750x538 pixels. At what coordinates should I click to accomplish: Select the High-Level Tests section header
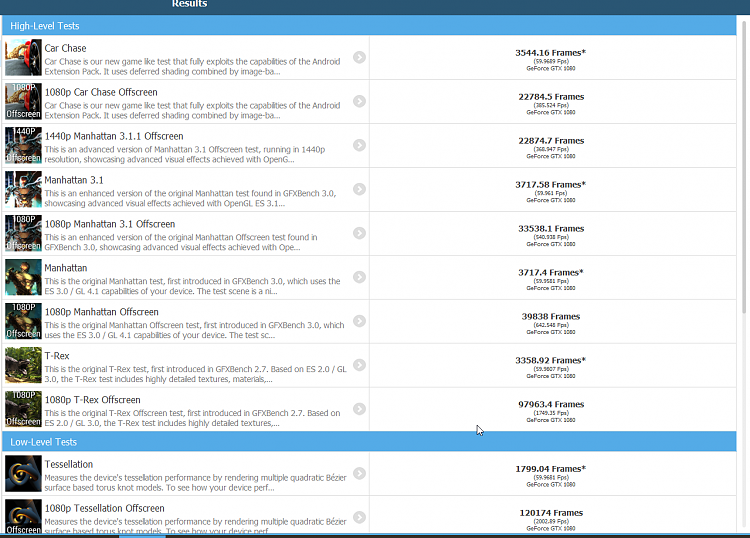[x=369, y=26]
